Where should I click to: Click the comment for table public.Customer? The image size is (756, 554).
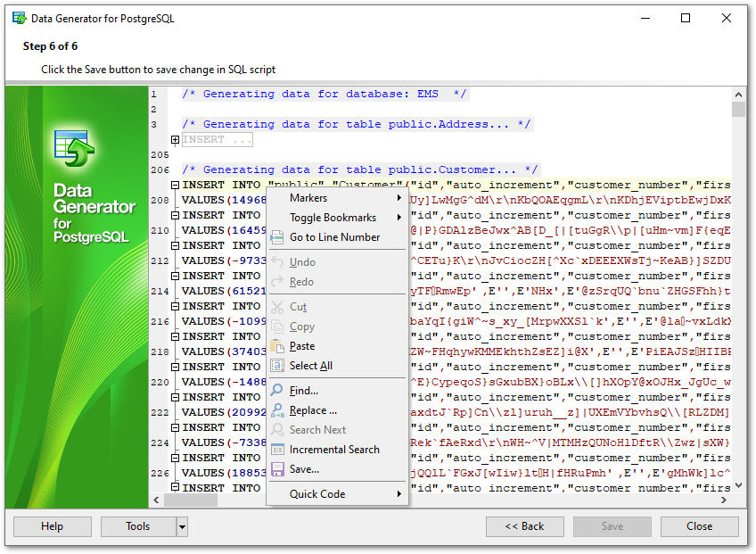coord(359,170)
